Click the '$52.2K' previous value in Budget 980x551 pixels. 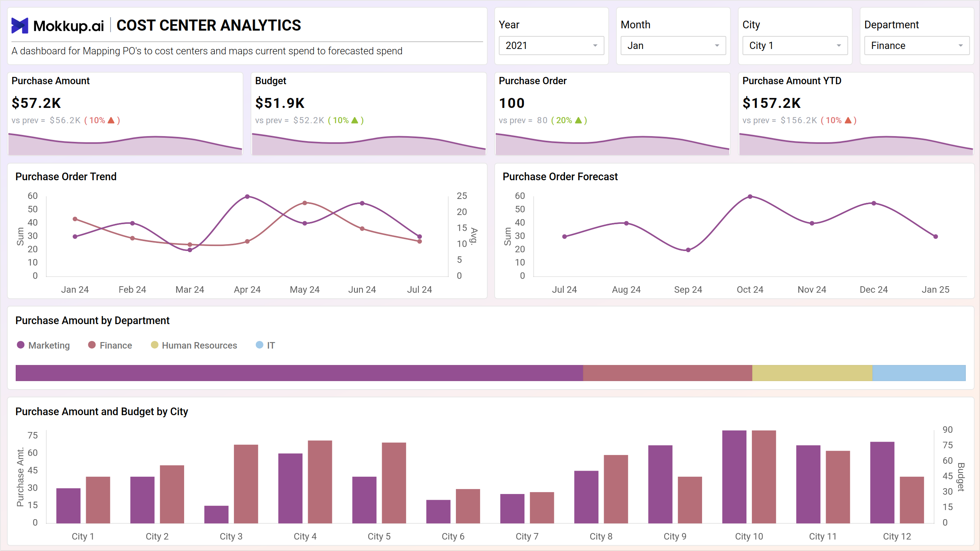click(x=309, y=120)
